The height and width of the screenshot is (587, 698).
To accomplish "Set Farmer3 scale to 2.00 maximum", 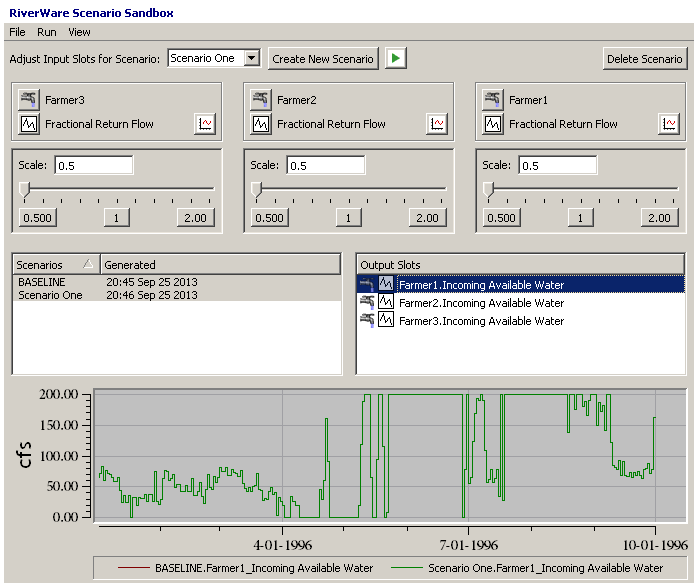I will pos(195,218).
